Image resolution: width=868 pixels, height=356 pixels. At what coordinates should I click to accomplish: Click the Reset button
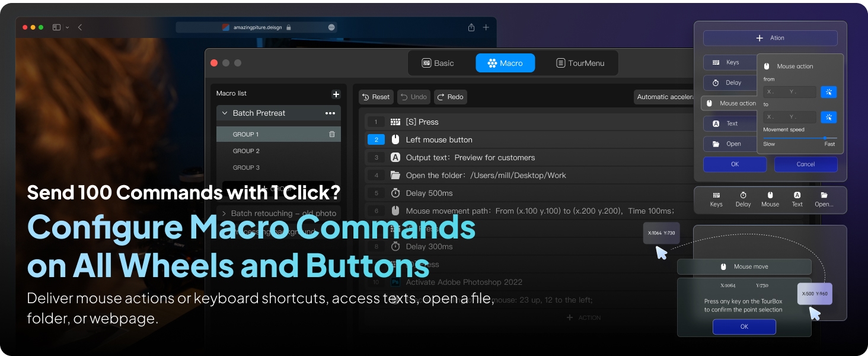coord(376,97)
